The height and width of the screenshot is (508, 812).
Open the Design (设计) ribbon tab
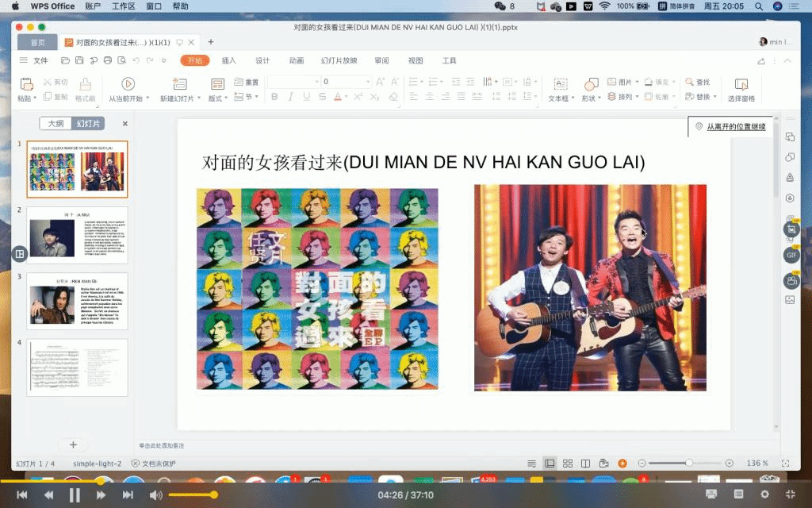pyautogui.click(x=262, y=60)
